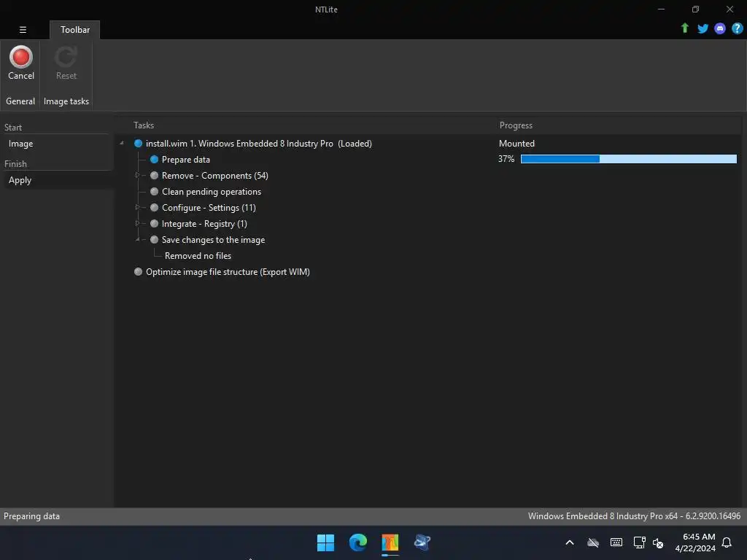The width and height of the screenshot is (747, 560).
Task: Expand Remove - Components (54)
Action: pyautogui.click(x=137, y=175)
